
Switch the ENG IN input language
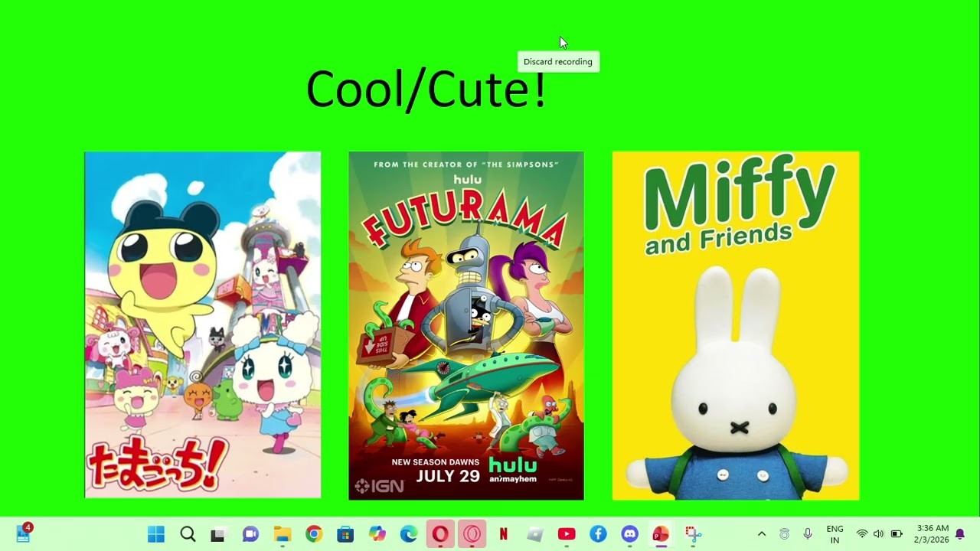pos(835,534)
